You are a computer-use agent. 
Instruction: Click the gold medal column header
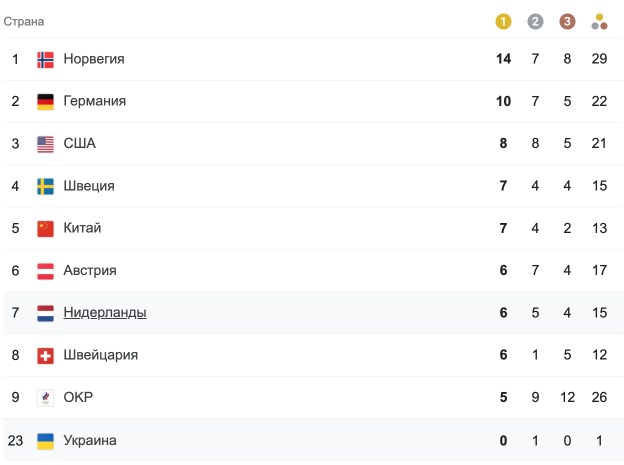pyautogui.click(x=503, y=21)
